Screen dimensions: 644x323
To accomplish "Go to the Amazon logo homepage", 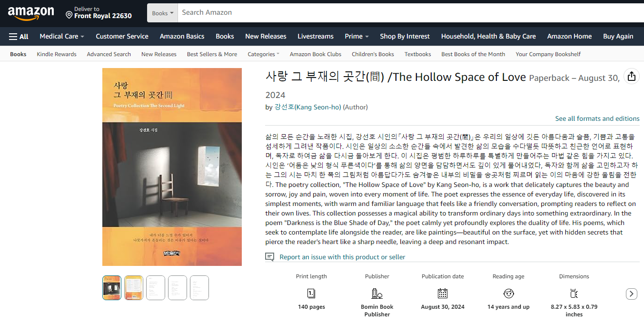I will click(x=31, y=13).
